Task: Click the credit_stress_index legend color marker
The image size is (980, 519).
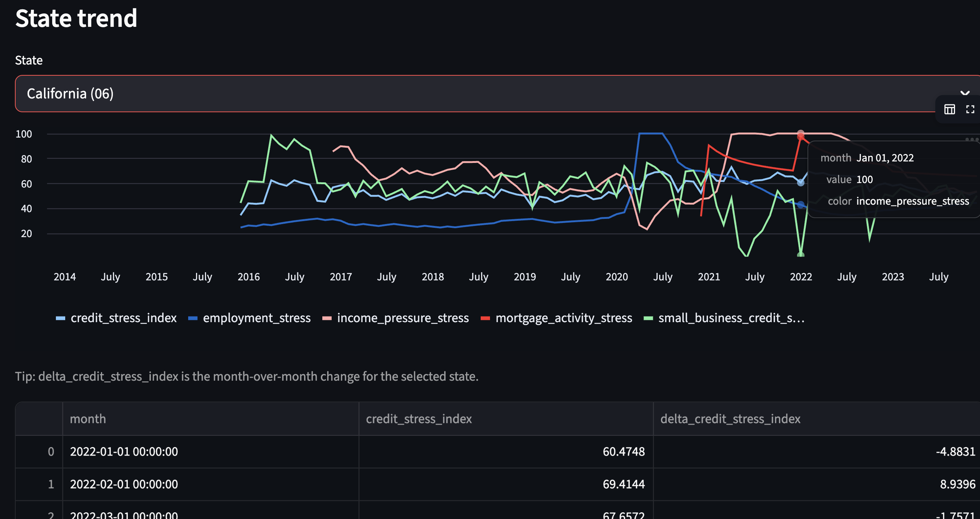Action: 60,318
